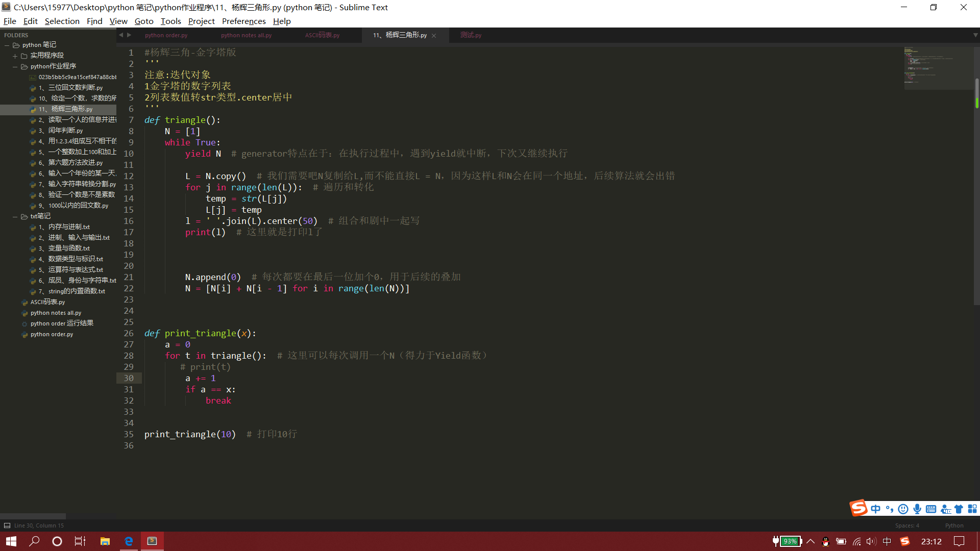Click the image icon beside the 023b5bb file
This screenshot has height=551, width=980.
click(x=32, y=77)
